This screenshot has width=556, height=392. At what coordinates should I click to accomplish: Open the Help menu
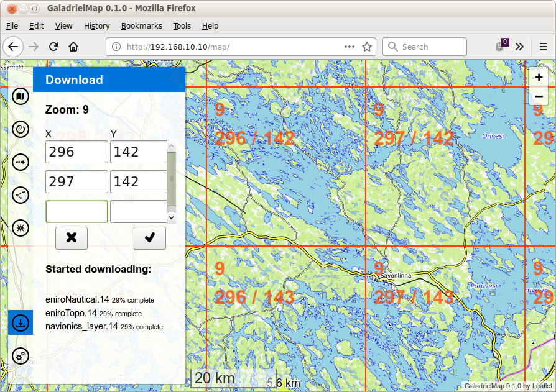click(210, 26)
